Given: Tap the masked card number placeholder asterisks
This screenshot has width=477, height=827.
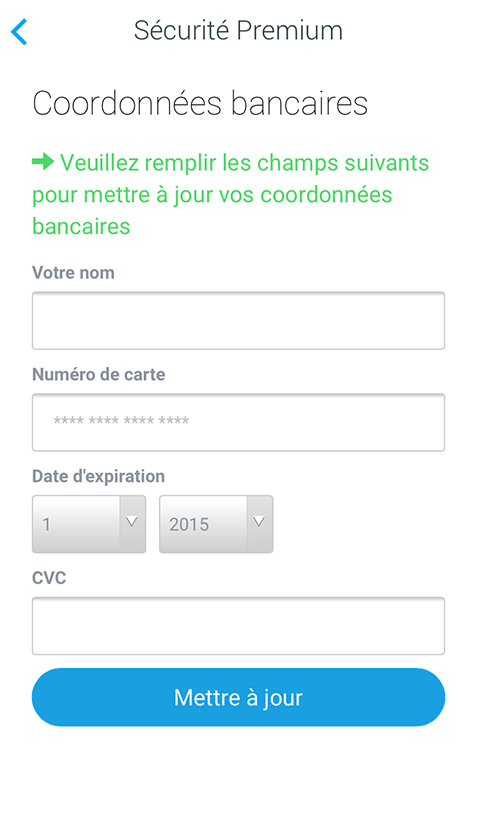Looking at the screenshot, I should point(121,420).
